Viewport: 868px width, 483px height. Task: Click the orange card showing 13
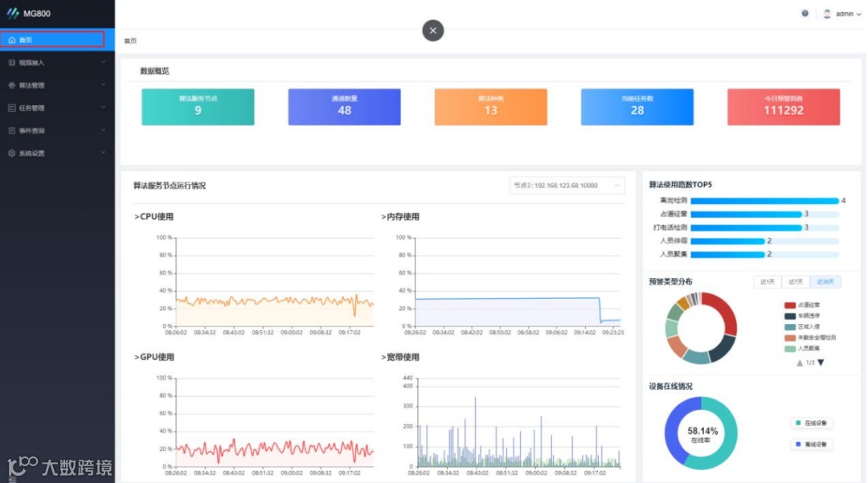point(490,107)
